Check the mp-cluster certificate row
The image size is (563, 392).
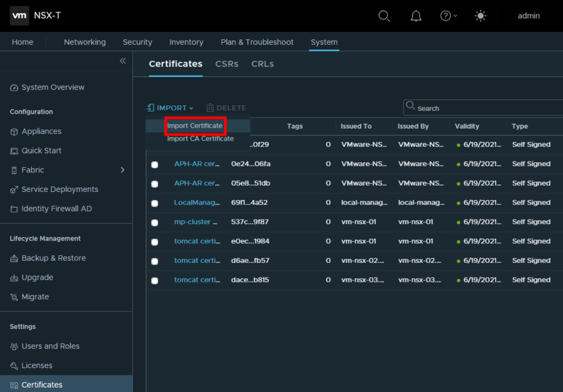[x=155, y=223]
